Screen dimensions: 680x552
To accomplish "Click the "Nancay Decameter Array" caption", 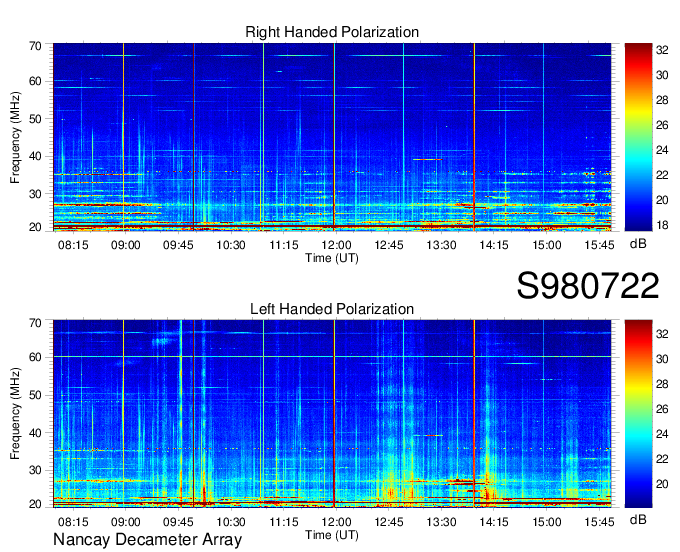I will point(147,540).
